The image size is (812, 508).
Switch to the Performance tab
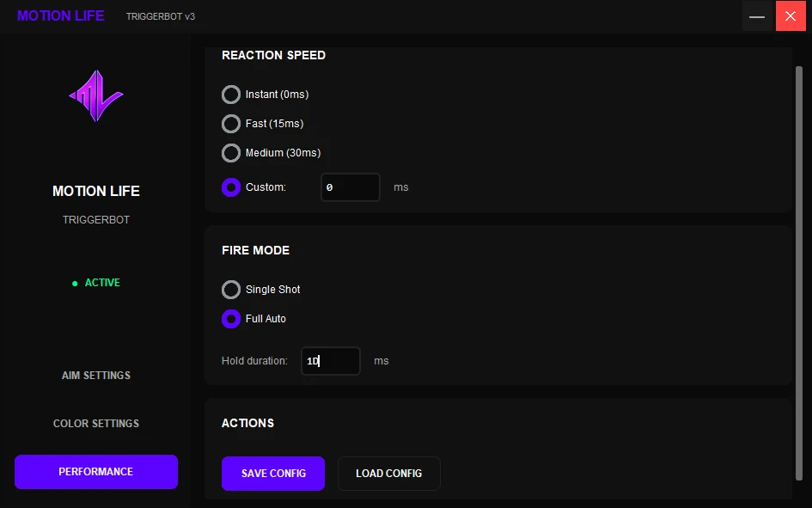coord(96,472)
